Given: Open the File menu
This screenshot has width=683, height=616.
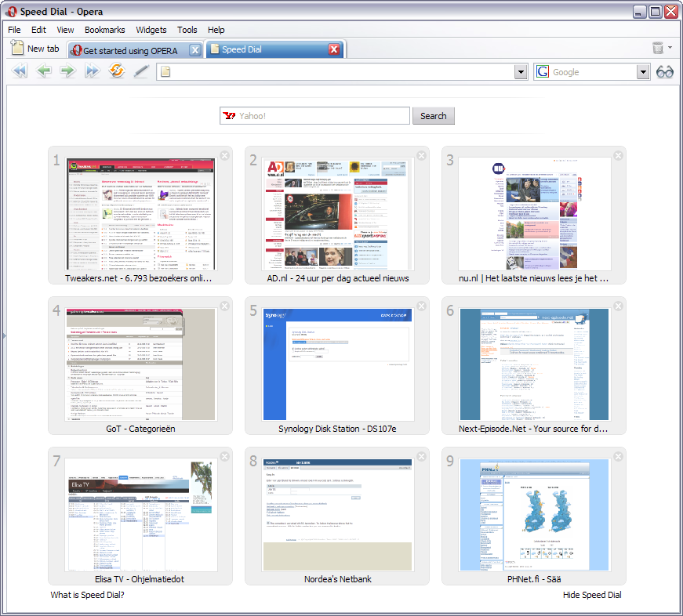Looking at the screenshot, I should click(14, 30).
